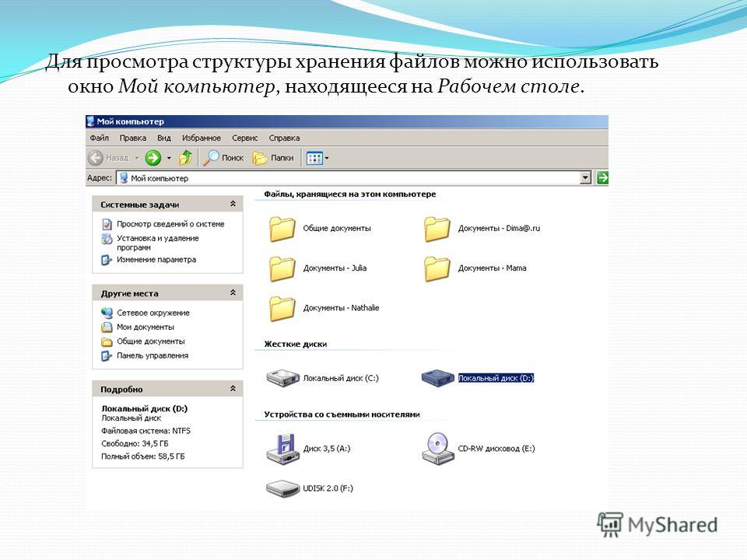Image resolution: width=747 pixels, height=560 pixels.
Task: Click the Изменение параметра icon
Action: (x=107, y=260)
